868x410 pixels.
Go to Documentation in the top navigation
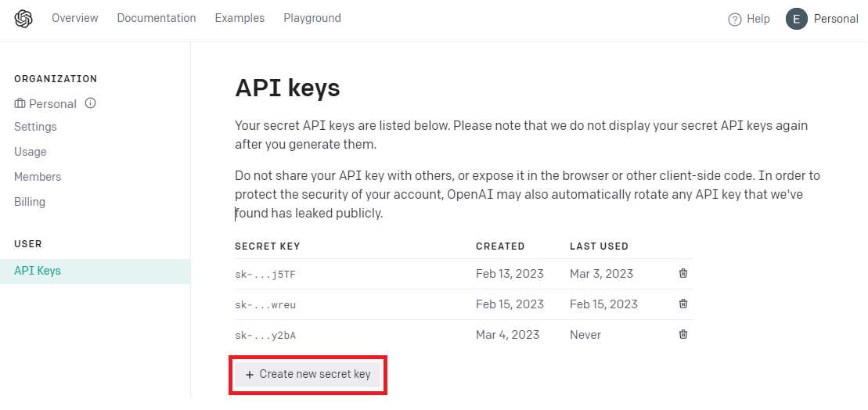(x=156, y=18)
